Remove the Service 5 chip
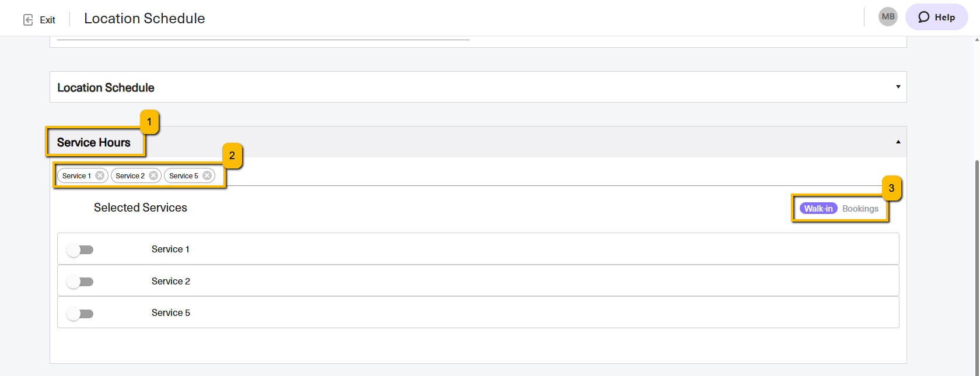The width and height of the screenshot is (980, 376). (207, 175)
